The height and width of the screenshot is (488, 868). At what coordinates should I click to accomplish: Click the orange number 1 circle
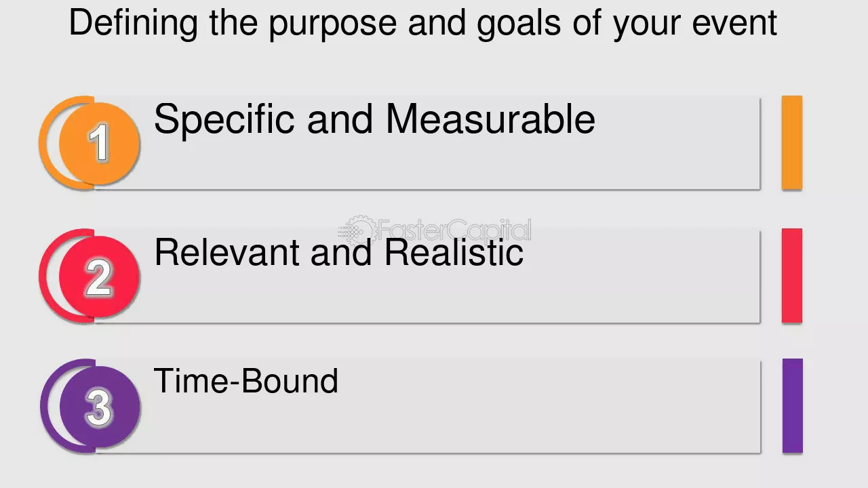tap(100, 144)
